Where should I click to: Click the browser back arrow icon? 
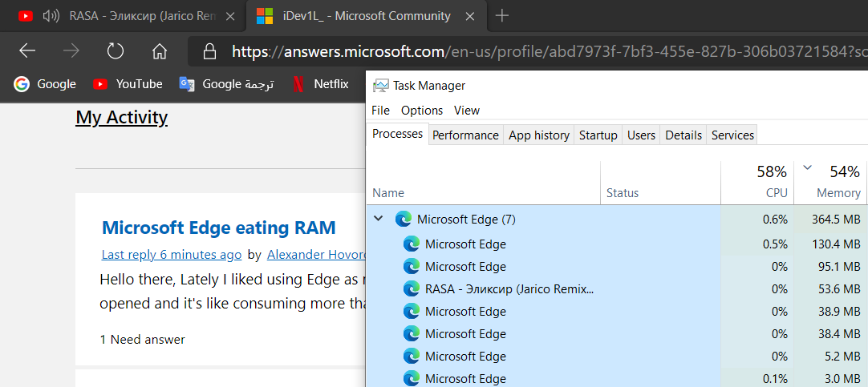27,51
